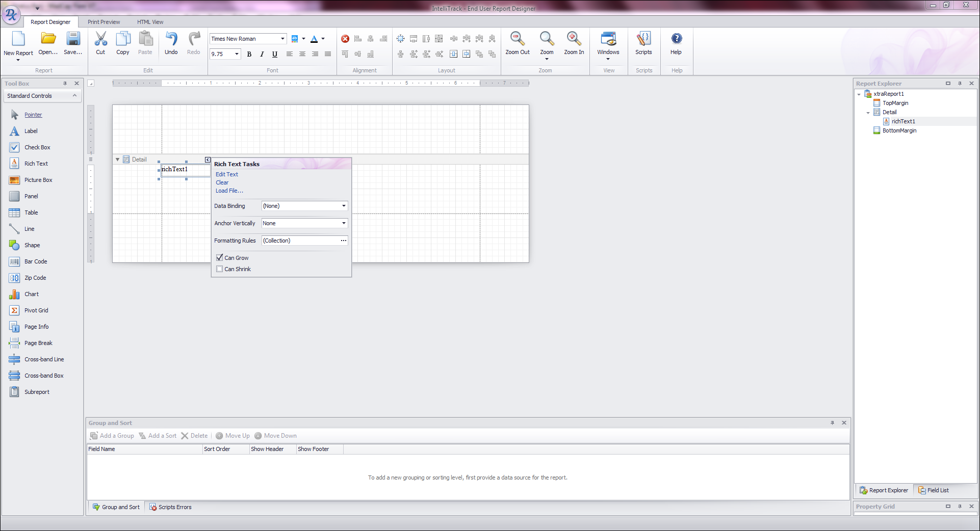Collapse the Standard Controls group
The image size is (980, 531).
(74, 96)
